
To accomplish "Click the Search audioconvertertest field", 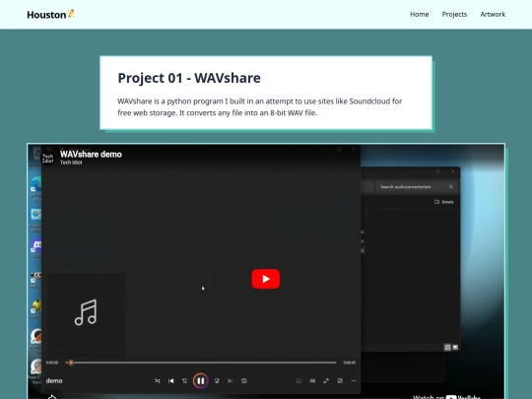I will (x=416, y=187).
